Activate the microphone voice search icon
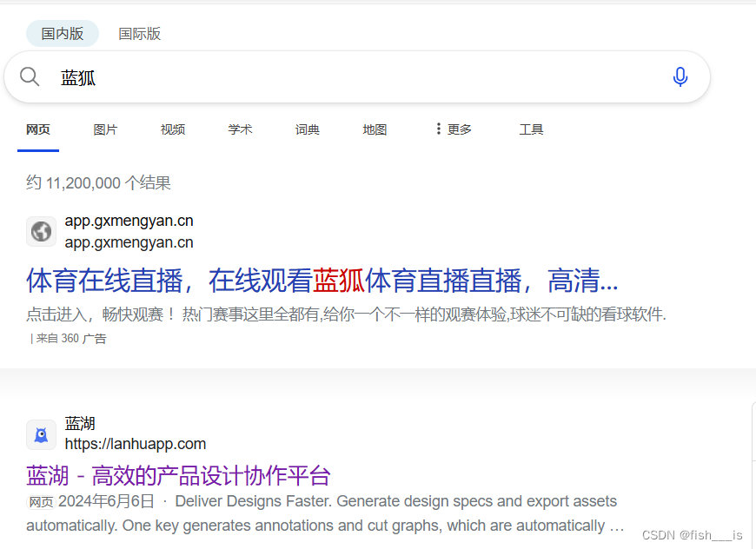 [680, 77]
